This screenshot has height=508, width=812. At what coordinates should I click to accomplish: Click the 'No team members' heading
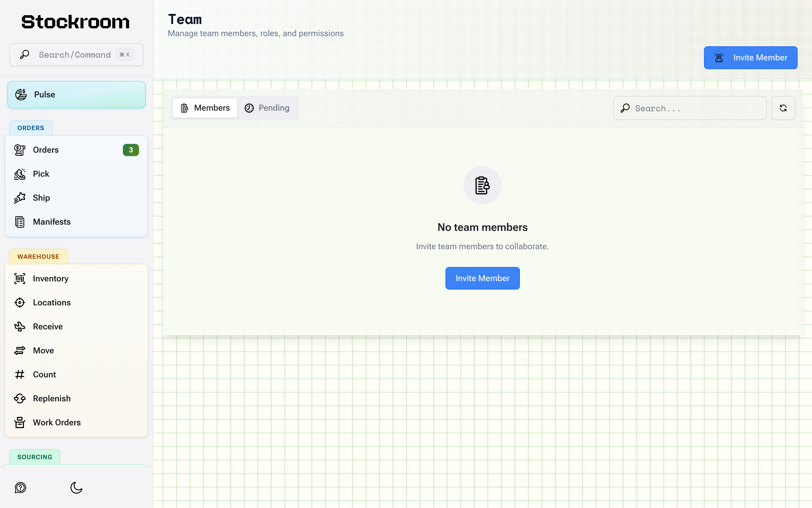pyautogui.click(x=482, y=227)
